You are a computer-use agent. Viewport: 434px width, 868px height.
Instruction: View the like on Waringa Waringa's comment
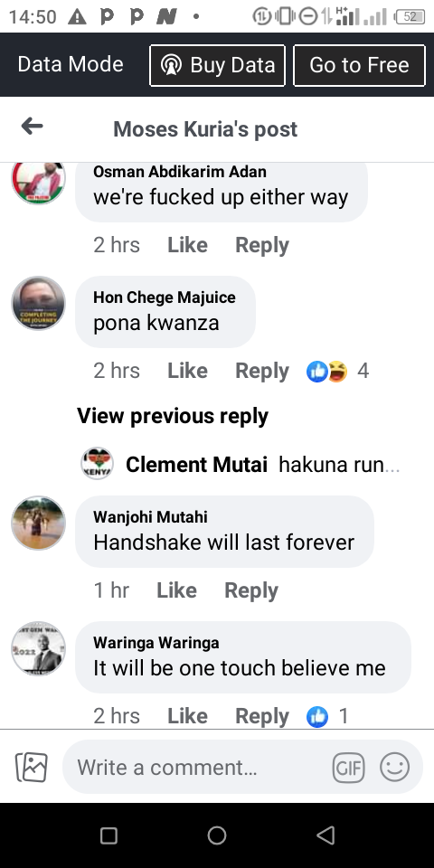pos(326,716)
